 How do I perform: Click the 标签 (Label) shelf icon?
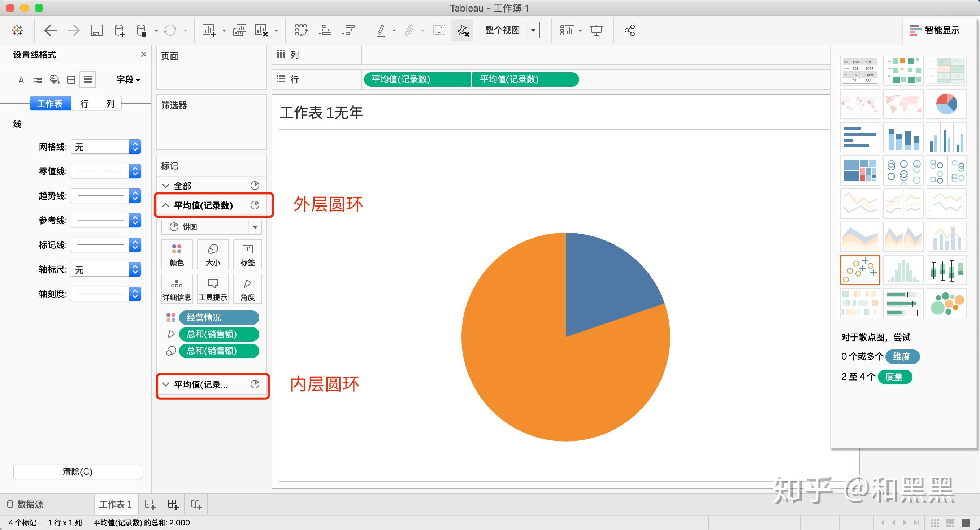[247, 254]
